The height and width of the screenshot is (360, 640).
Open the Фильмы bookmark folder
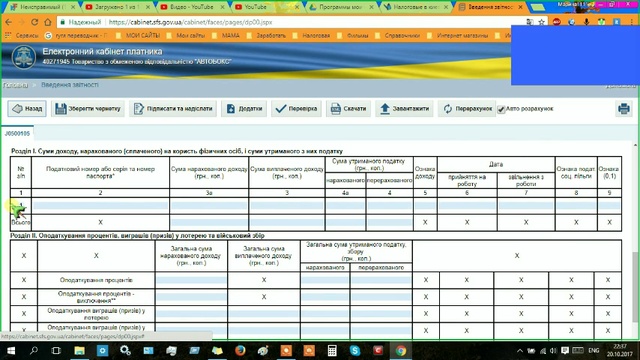point(353,36)
